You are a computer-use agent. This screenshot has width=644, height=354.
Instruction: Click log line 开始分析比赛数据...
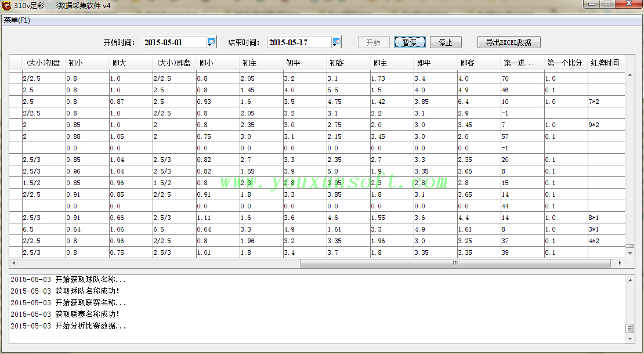tap(68, 326)
